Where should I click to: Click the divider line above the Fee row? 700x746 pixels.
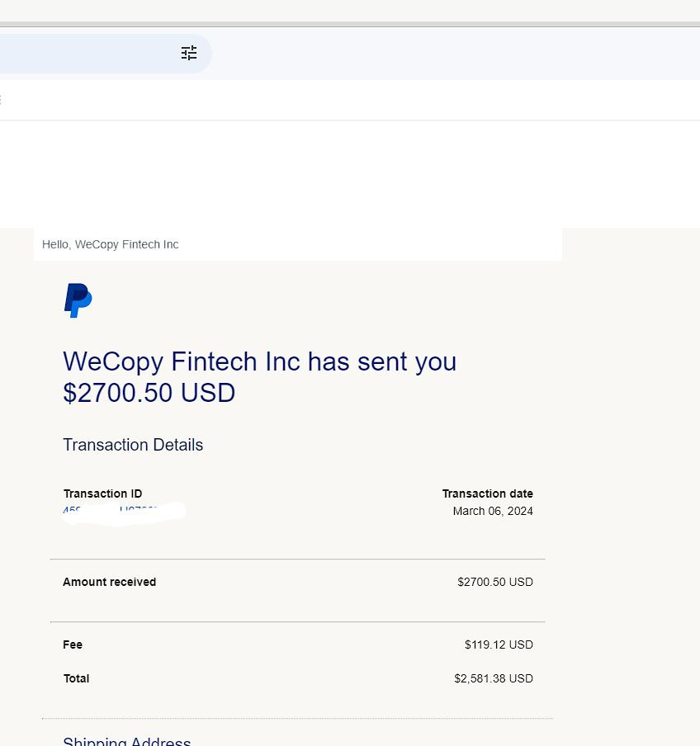click(297, 621)
